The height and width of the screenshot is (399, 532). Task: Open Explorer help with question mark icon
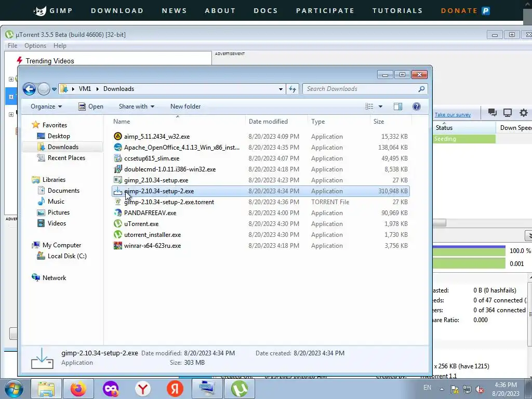tap(416, 107)
